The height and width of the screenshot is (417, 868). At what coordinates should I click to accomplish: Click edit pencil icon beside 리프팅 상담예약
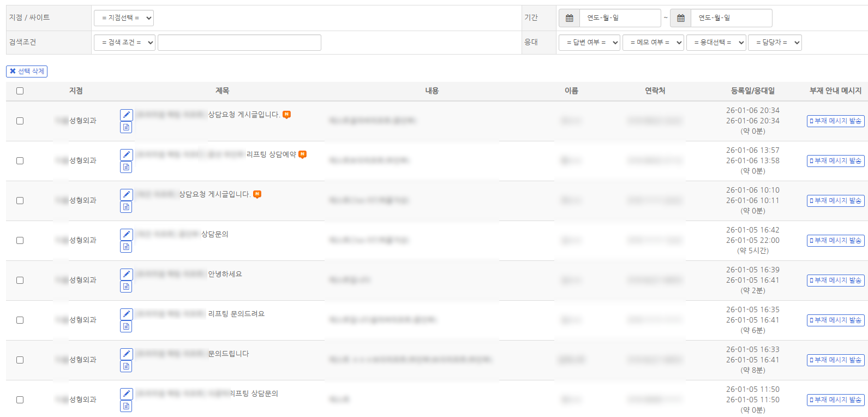[x=126, y=154]
